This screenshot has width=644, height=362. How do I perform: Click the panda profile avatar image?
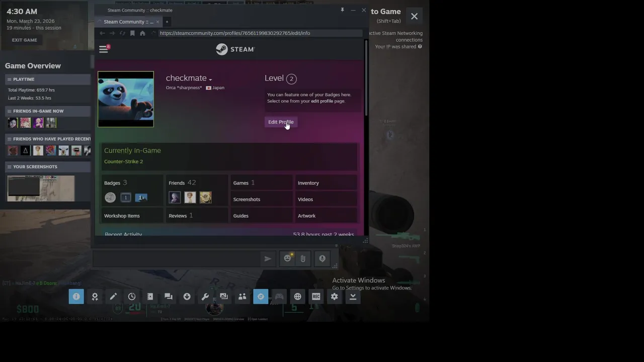[126, 99]
